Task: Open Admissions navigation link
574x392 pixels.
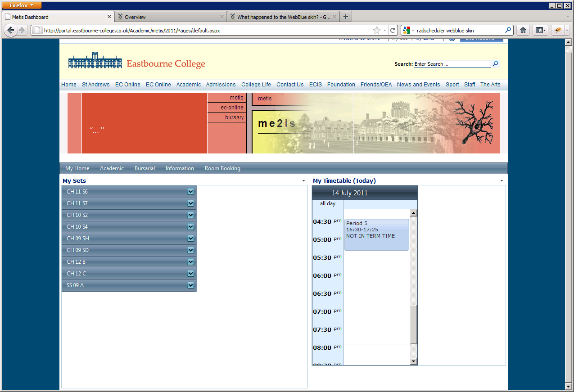Action: click(x=221, y=85)
